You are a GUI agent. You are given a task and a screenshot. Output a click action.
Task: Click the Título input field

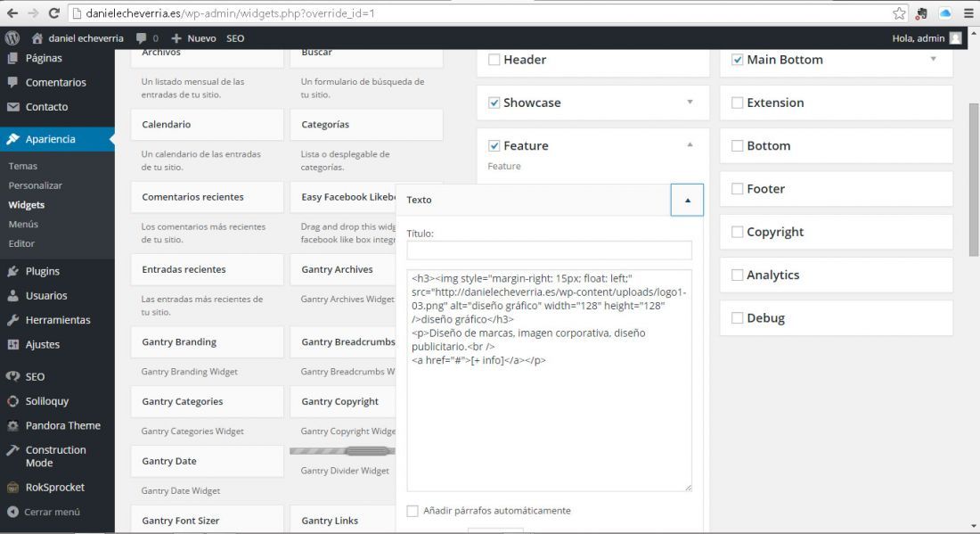coord(550,251)
